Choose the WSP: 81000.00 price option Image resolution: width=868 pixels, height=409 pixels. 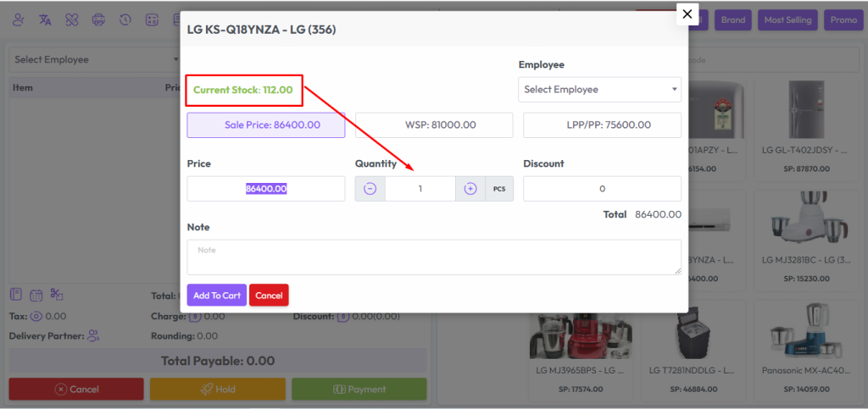click(x=434, y=125)
